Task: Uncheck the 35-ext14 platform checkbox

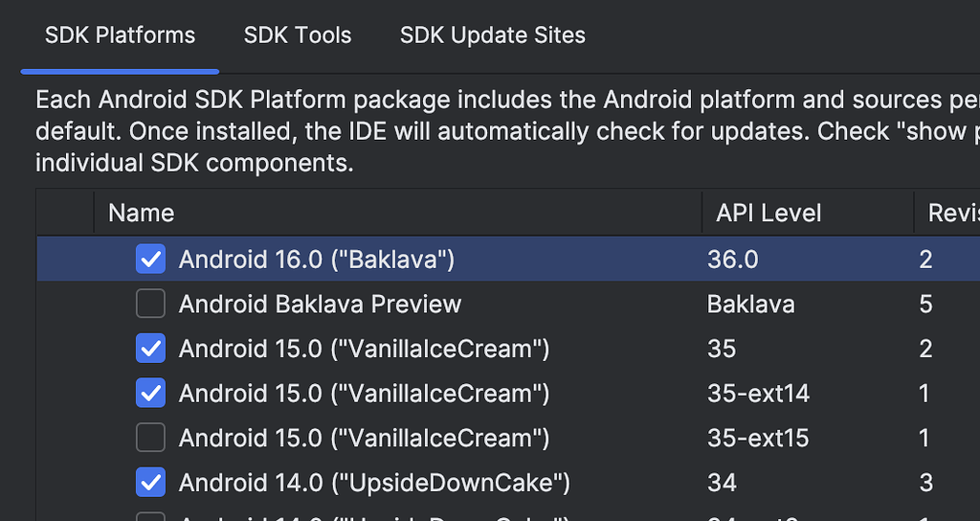Action: pos(150,393)
